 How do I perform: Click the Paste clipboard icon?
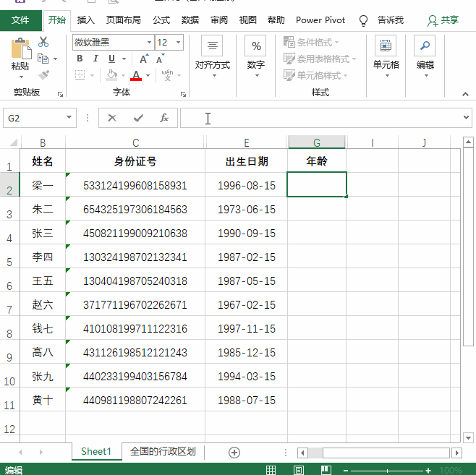pyautogui.click(x=21, y=49)
